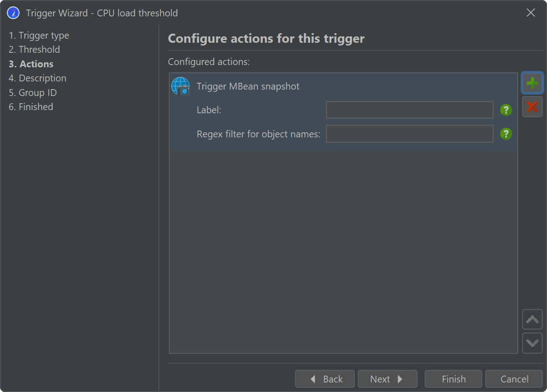
Task: Open the Description wizard step
Action: pos(38,78)
